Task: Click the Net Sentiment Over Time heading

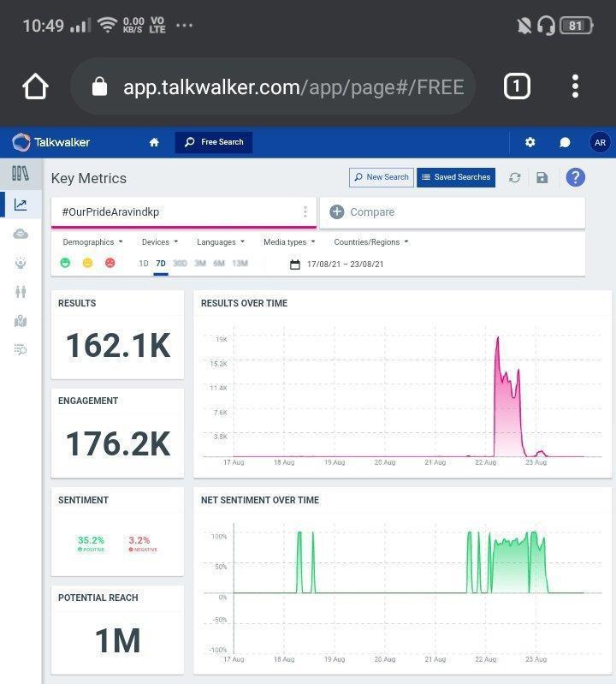Action: click(x=260, y=500)
